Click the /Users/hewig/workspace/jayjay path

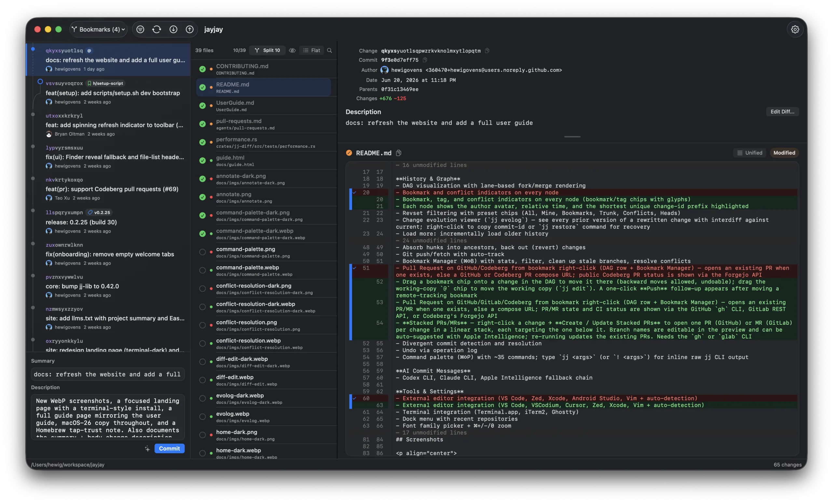tap(68, 464)
